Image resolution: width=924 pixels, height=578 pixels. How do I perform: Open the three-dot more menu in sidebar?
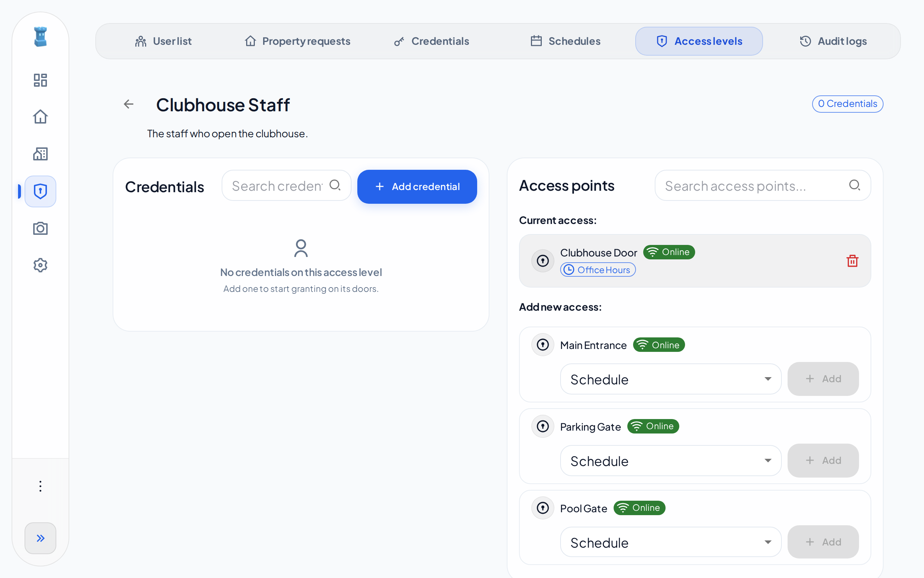click(40, 486)
